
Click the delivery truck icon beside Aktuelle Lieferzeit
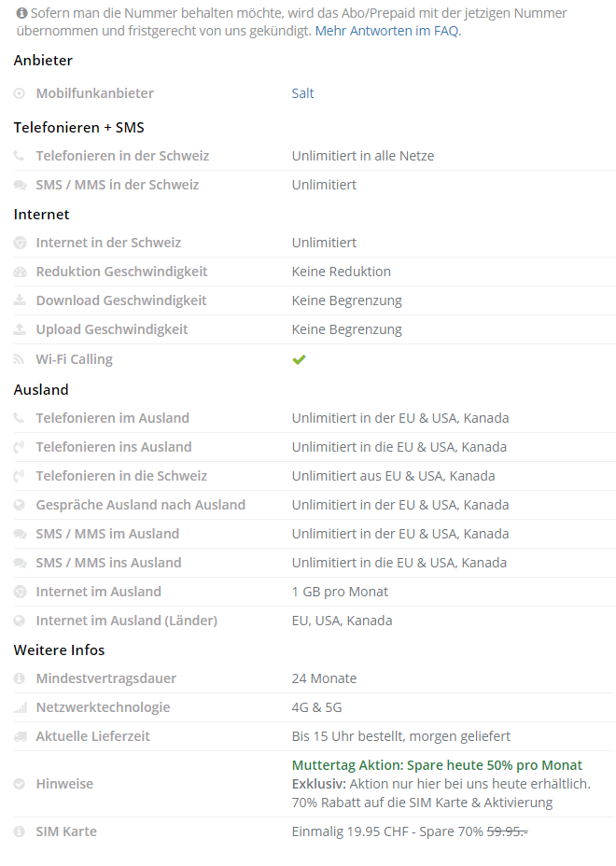pos(20,736)
